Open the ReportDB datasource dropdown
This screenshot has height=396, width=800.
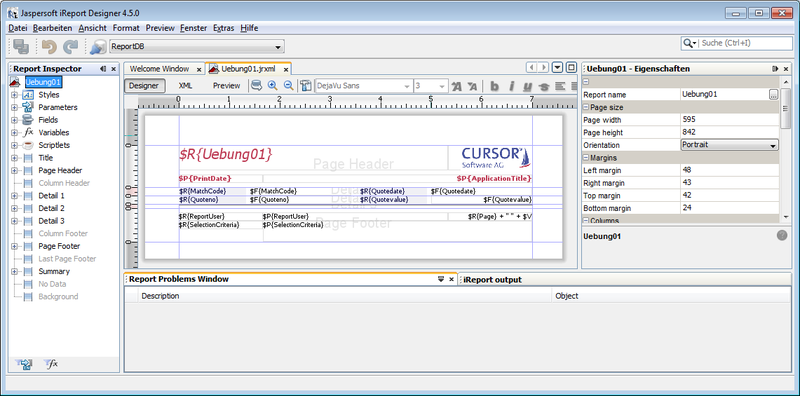(278, 47)
